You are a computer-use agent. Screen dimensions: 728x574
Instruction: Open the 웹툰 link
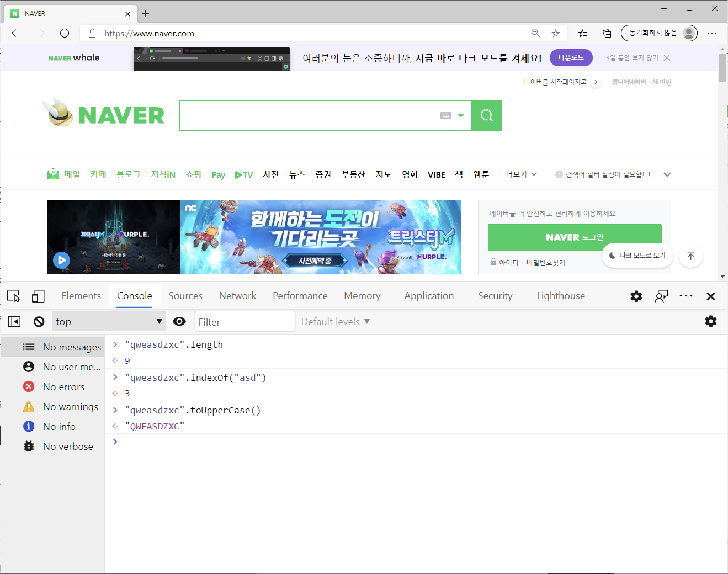point(481,174)
